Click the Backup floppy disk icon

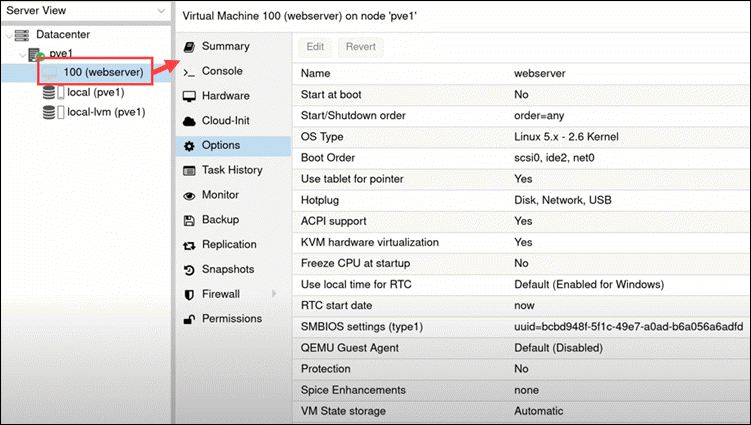(x=189, y=220)
